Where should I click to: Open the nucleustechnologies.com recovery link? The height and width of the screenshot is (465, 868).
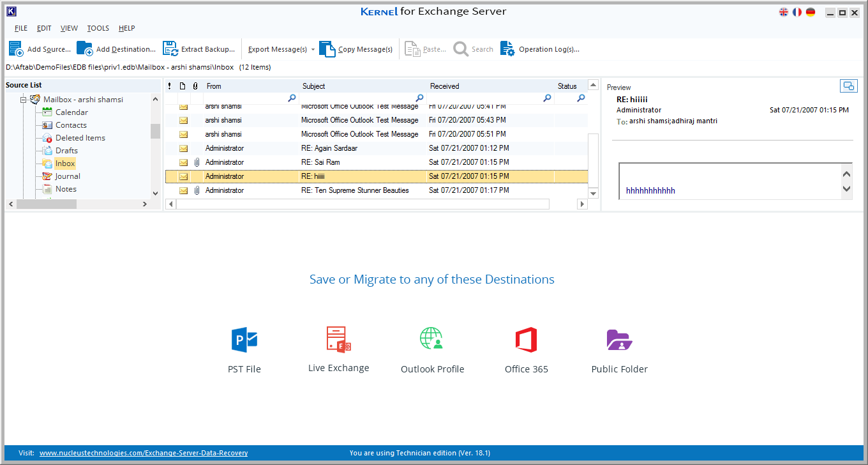[144, 453]
